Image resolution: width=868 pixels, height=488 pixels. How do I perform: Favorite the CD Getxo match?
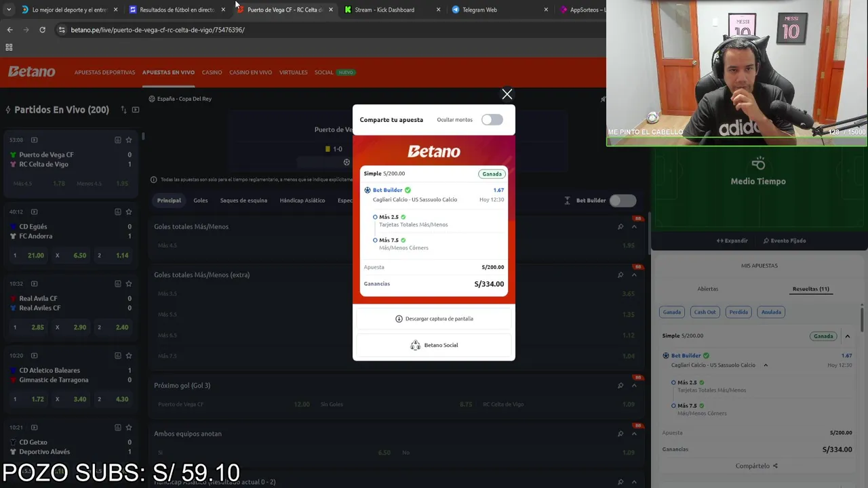point(128,427)
